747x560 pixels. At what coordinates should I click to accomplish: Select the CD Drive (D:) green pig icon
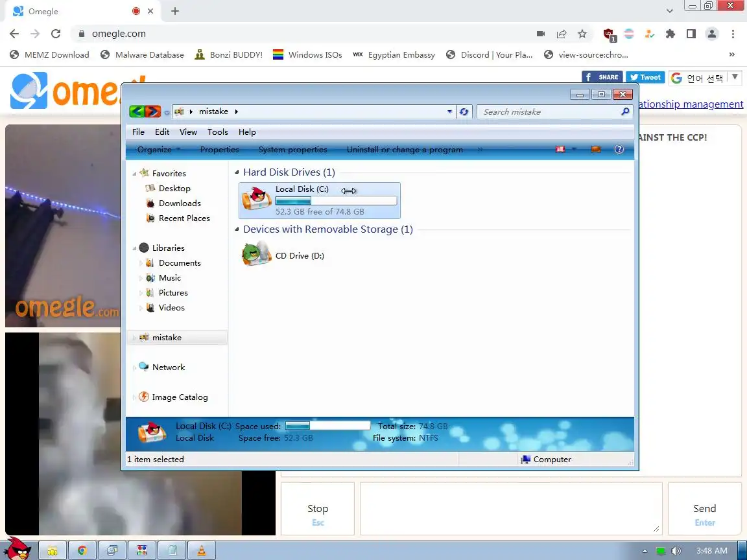[x=257, y=253]
